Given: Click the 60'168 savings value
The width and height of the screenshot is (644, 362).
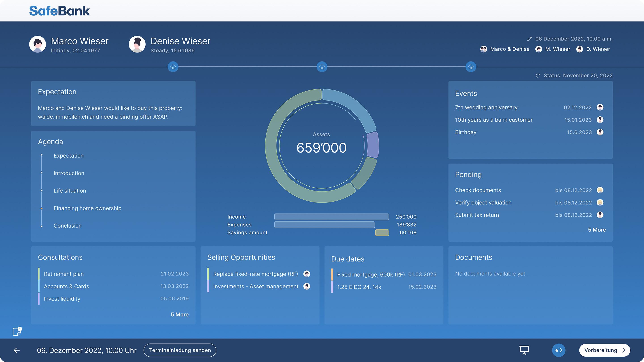Looking at the screenshot, I should 408,233.
